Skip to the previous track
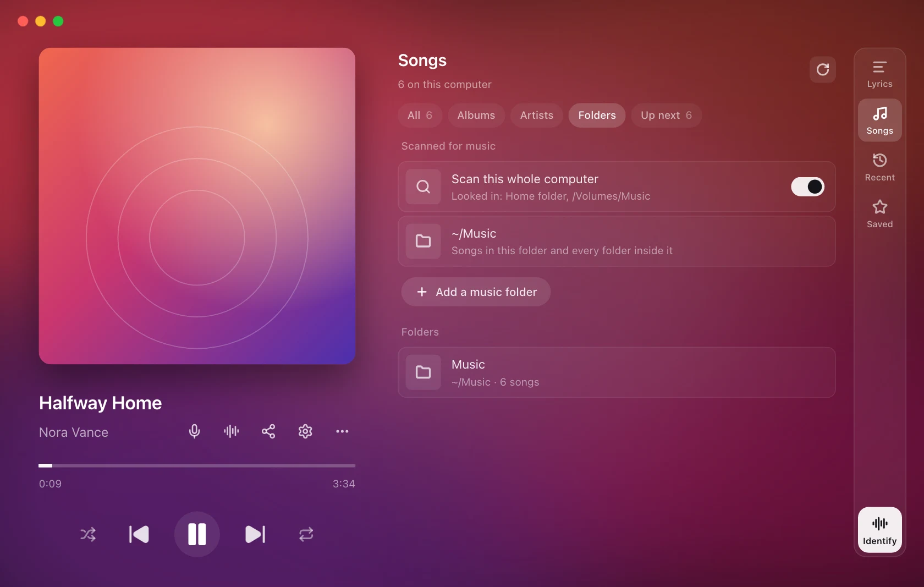924x587 pixels. click(x=139, y=534)
